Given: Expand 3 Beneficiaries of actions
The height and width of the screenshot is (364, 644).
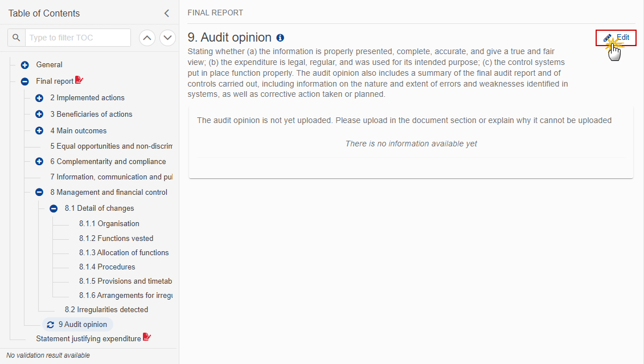Looking at the screenshot, I should pyautogui.click(x=39, y=114).
